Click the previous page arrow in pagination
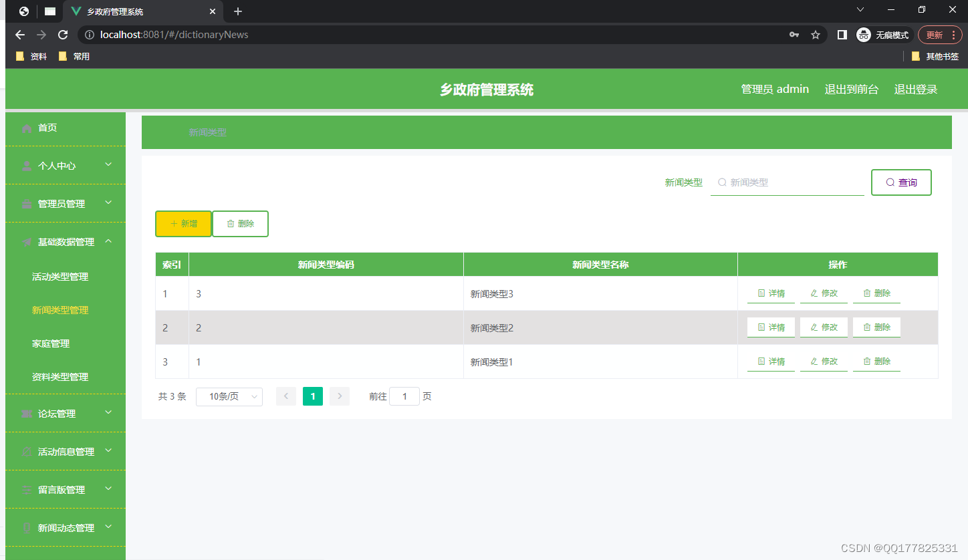Screen dimensions: 968x560 286,396
